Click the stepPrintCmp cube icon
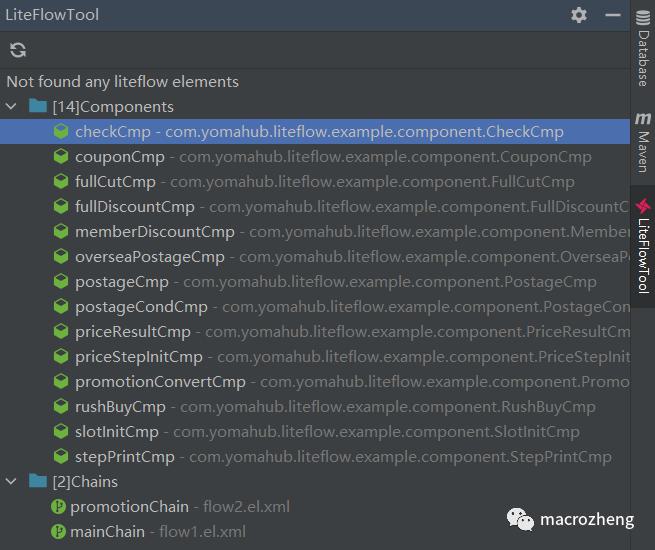This screenshot has width=655, height=550. tap(61, 456)
